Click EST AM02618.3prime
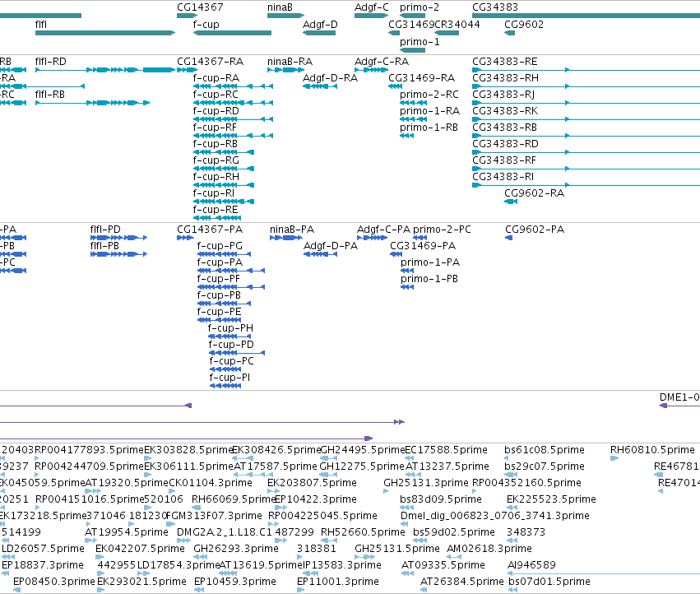Viewport: 700px width, 594px height. [x=454, y=557]
